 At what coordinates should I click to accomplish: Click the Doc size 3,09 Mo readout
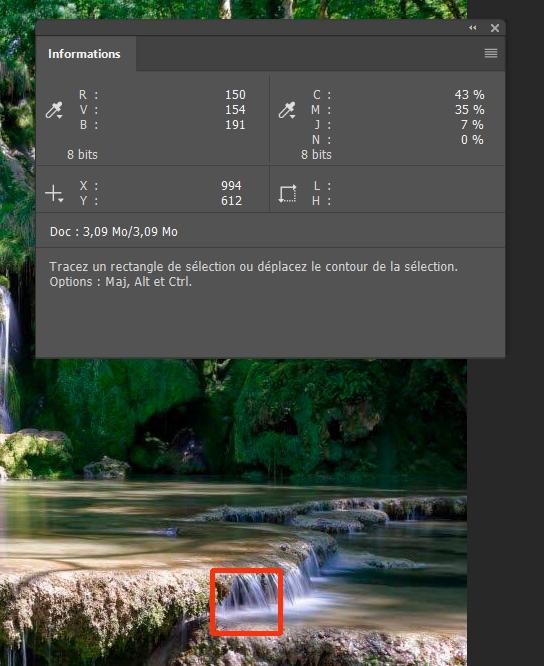click(114, 231)
